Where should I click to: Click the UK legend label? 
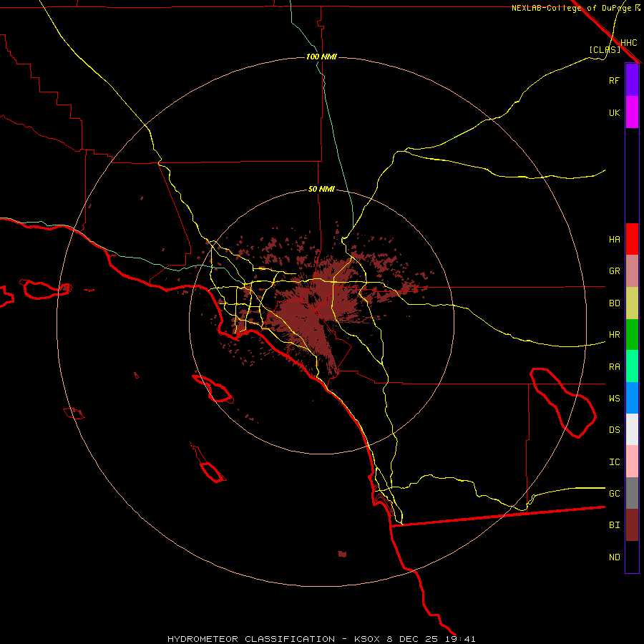614,112
